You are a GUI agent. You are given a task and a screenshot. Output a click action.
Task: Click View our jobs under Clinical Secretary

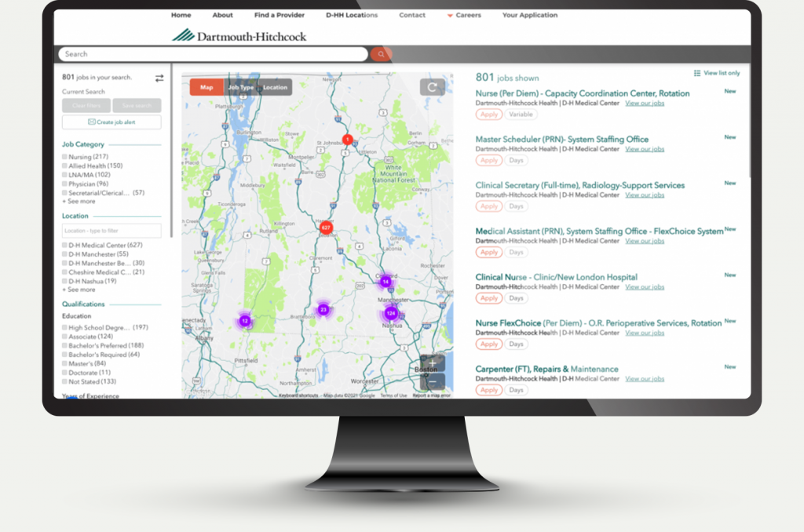(x=645, y=195)
